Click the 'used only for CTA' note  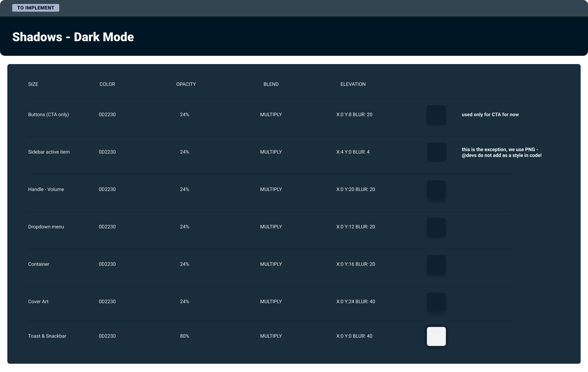[490, 115]
